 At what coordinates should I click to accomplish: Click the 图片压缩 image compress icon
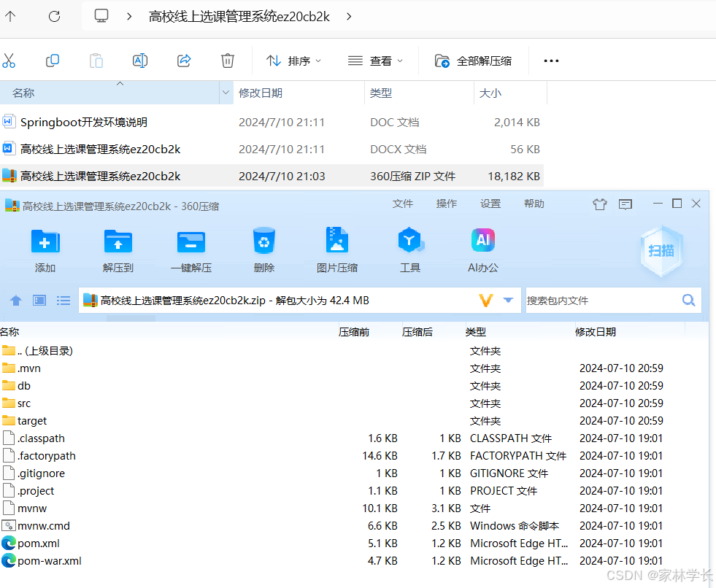point(337,251)
